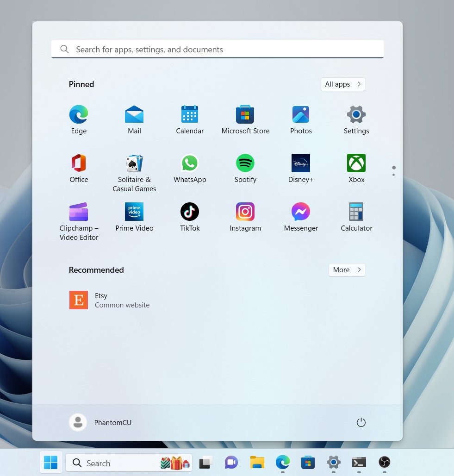Open the Calendar app
The width and height of the screenshot is (454, 476).
(190, 119)
